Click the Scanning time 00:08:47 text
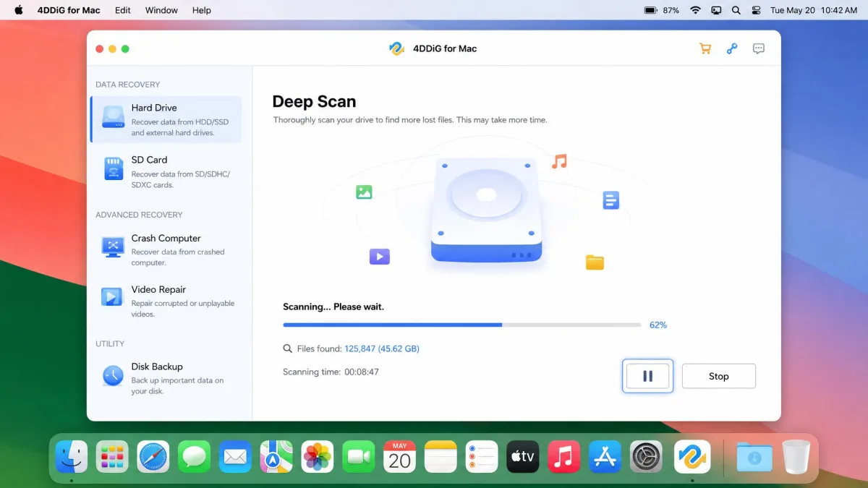Viewport: 868px width, 488px height. click(x=331, y=372)
